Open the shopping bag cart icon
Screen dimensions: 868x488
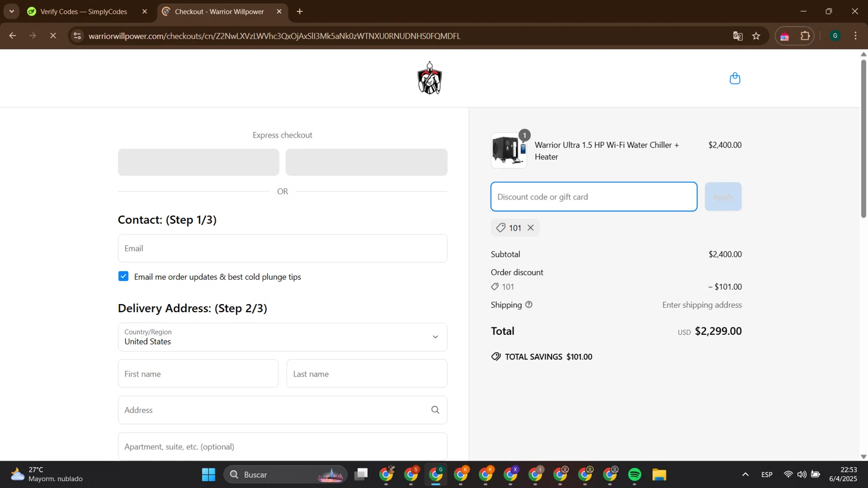[x=735, y=78]
